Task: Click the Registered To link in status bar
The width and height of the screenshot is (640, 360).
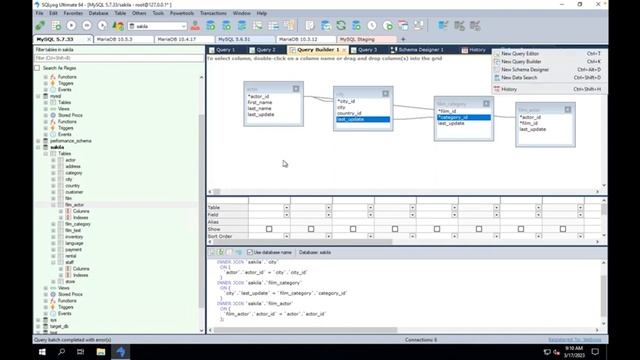Action: [575, 340]
